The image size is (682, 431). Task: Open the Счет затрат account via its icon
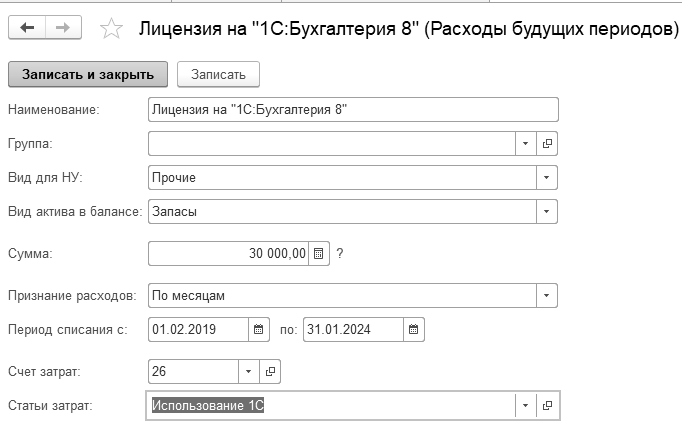click(x=270, y=372)
